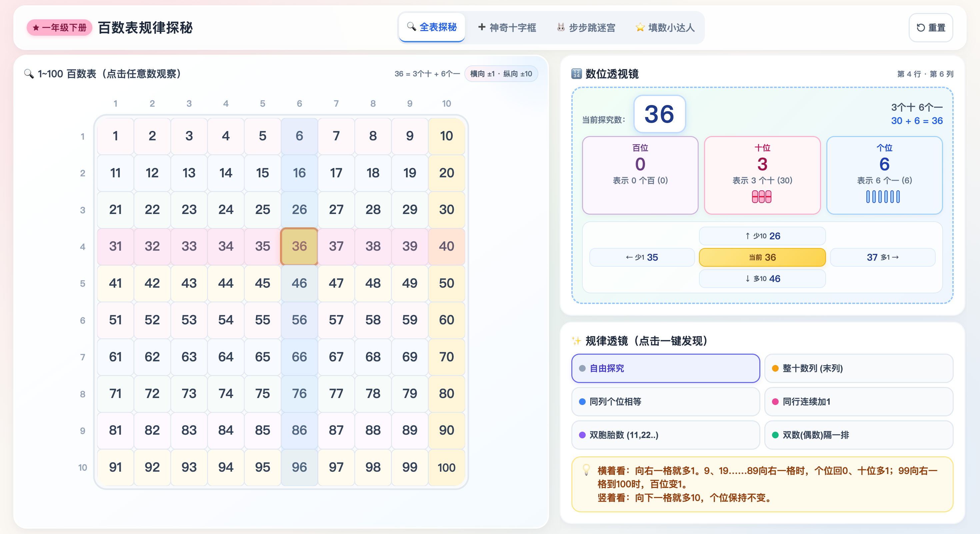This screenshot has width=980, height=534.
Task: Open the 神奇十字框 tab
Action: point(507,27)
